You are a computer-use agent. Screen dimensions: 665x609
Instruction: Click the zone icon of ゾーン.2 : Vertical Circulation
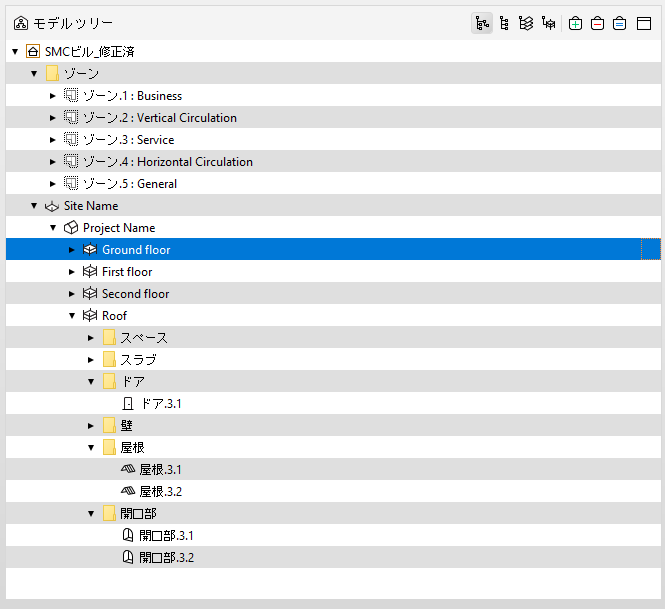tap(71, 117)
